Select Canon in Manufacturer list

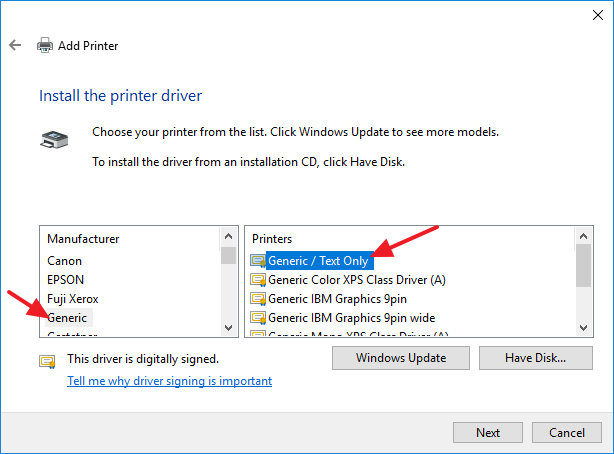65,261
